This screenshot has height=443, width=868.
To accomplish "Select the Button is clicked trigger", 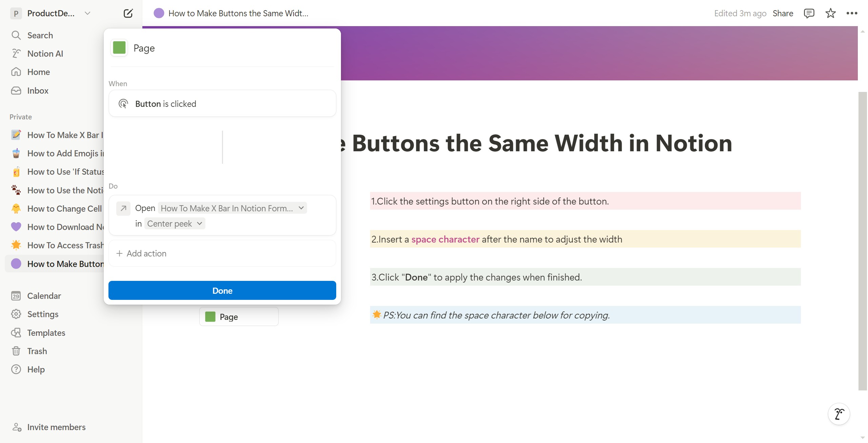I will pyautogui.click(x=222, y=103).
